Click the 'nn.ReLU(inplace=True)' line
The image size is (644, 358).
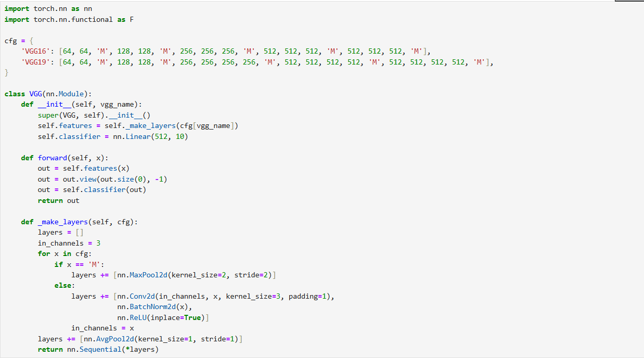[x=163, y=317]
